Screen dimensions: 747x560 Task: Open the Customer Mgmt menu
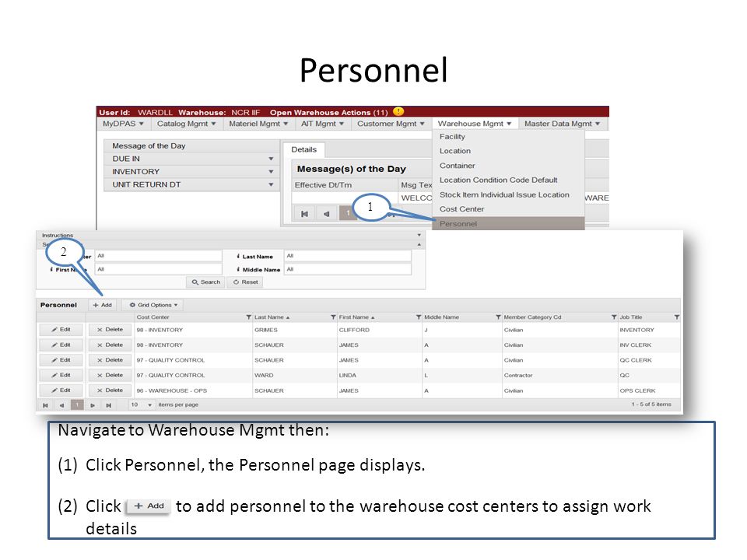coord(391,124)
